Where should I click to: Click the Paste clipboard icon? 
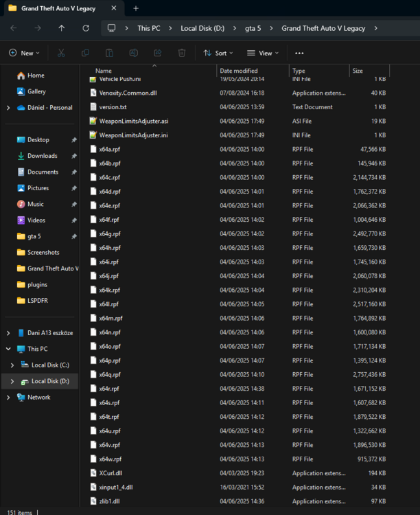[x=109, y=53]
